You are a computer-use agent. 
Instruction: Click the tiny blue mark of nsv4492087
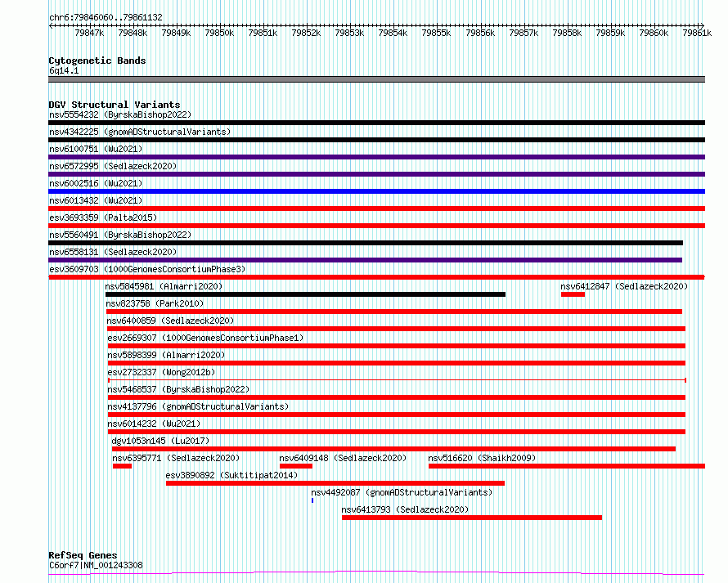312,500
